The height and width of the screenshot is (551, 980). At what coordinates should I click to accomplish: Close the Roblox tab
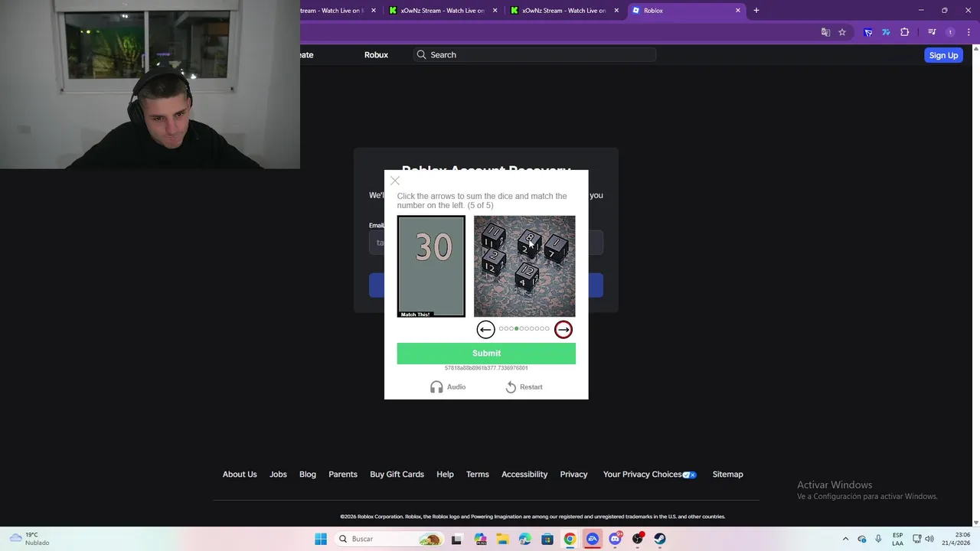(x=738, y=11)
